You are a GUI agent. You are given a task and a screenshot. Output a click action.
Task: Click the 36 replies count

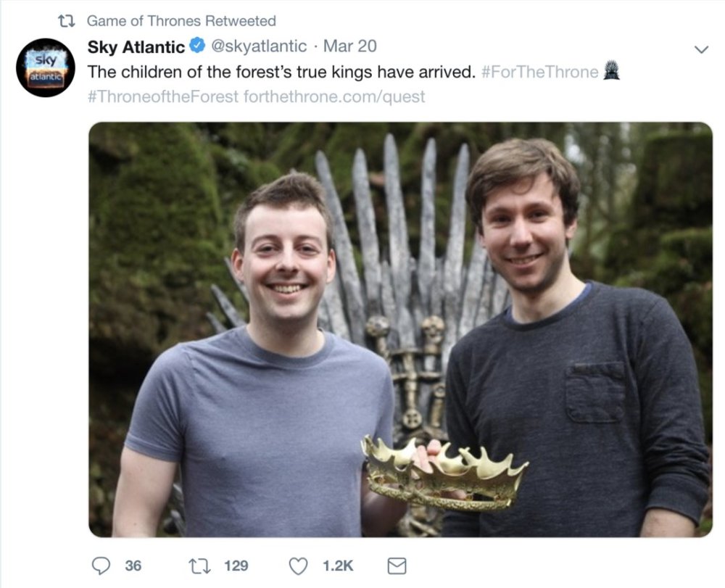coord(133,566)
